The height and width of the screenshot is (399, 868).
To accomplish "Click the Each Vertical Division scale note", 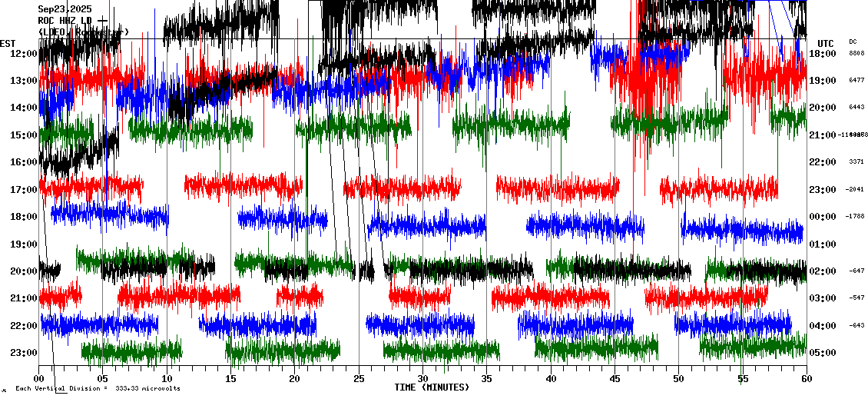I will click(98, 388).
